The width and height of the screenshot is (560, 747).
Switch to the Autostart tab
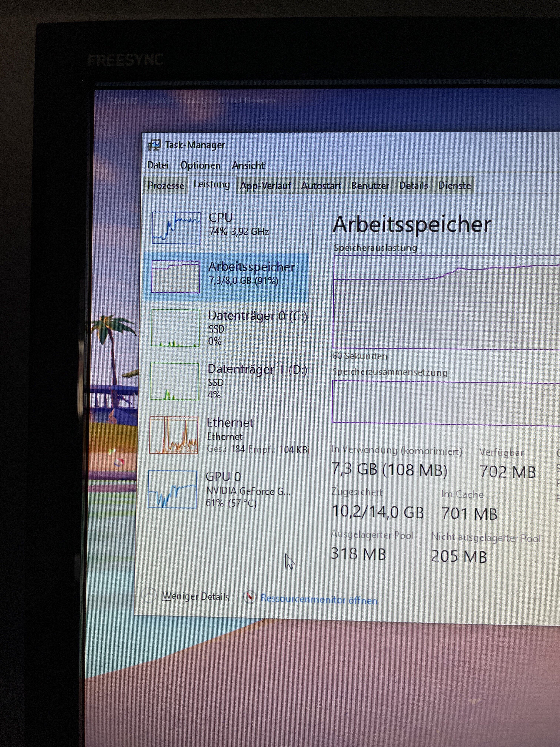(321, 186)
